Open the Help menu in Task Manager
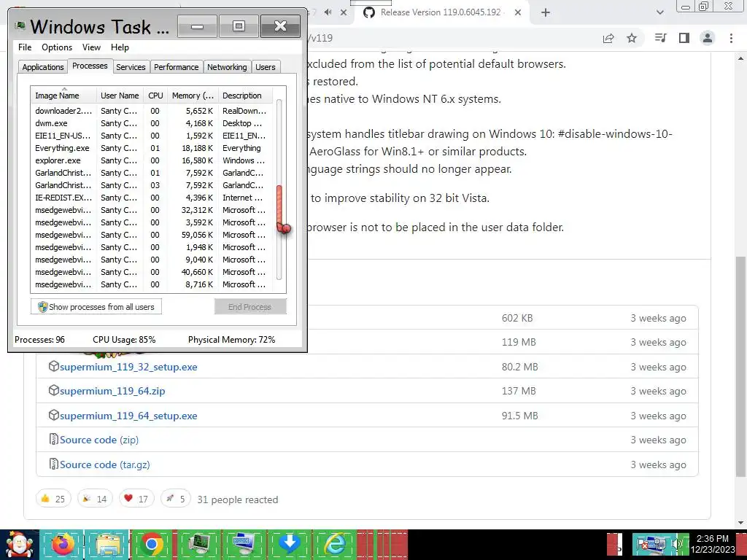 tap(120, 47)
